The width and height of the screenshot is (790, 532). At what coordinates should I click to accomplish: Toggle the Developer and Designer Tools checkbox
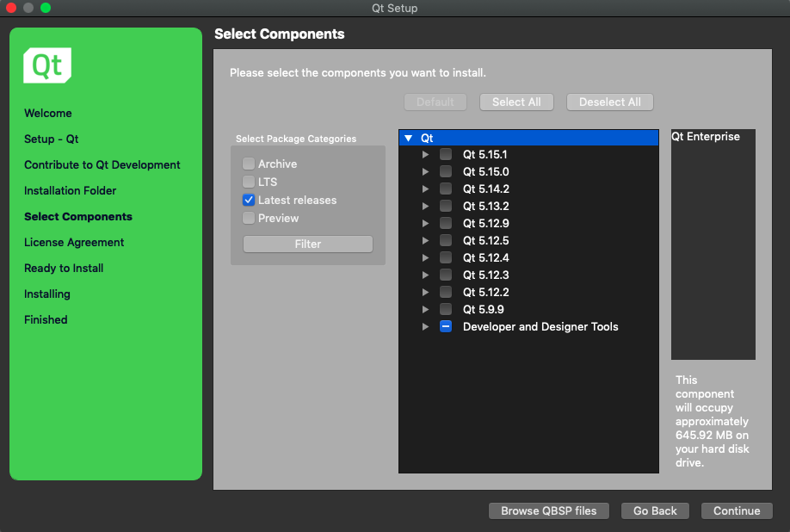point(446,327)
